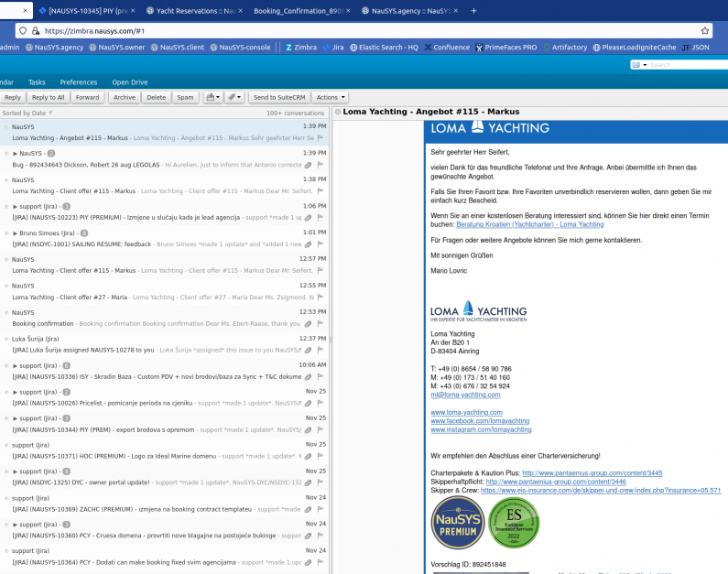Open the Jira bookmark
The height and width of the screenshot is (574, 728).
[x=334, y=48]
